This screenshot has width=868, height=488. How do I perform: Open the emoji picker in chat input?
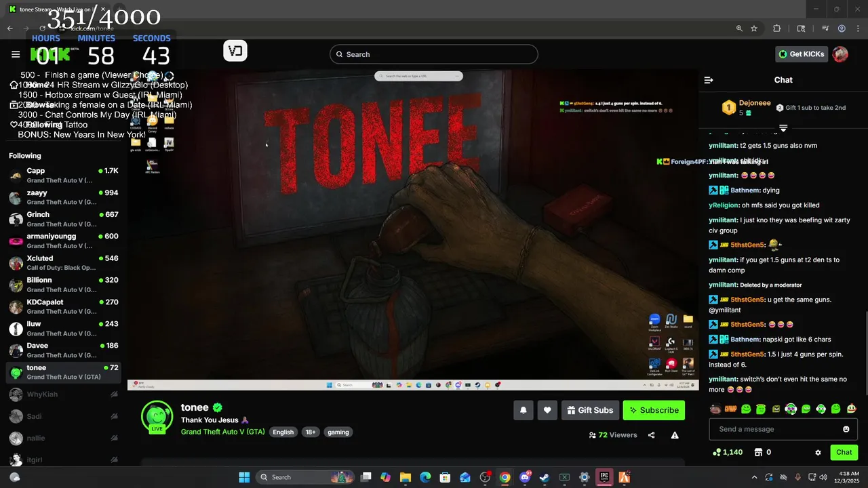[x=846, y=429]
